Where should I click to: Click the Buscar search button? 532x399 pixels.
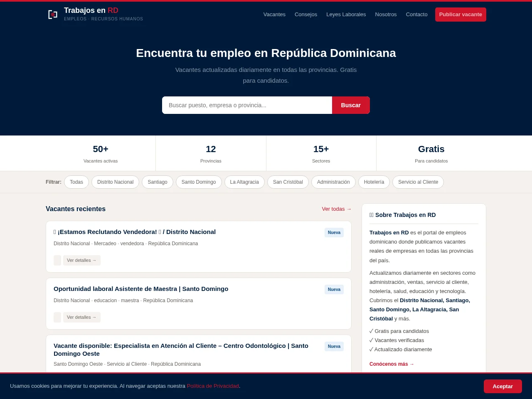(351, 105)
